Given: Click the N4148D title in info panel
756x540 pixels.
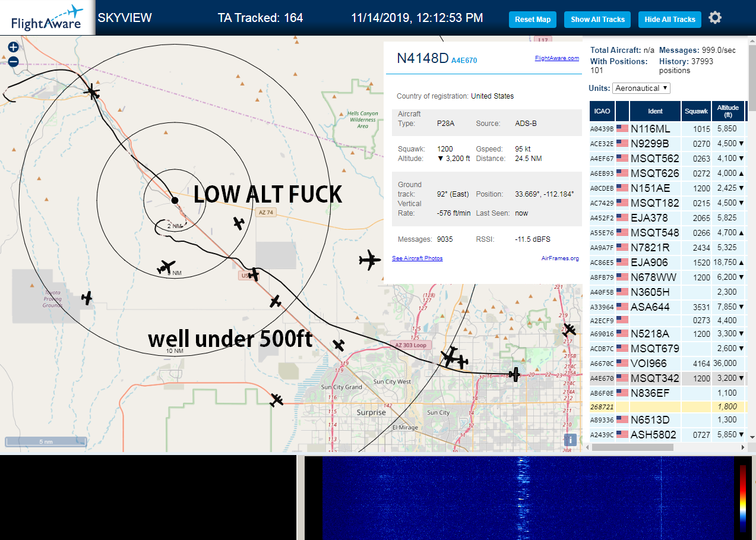Looking at the screenshot, I should tap(422, 58).
